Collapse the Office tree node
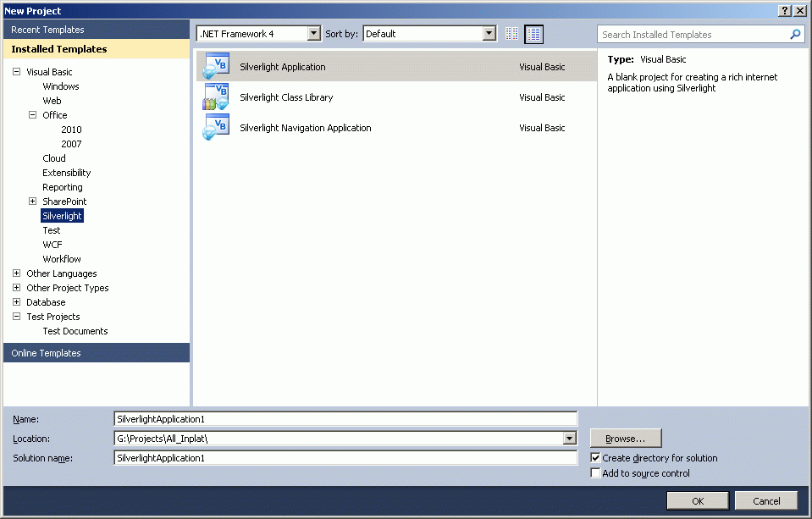 coord(33,115)
